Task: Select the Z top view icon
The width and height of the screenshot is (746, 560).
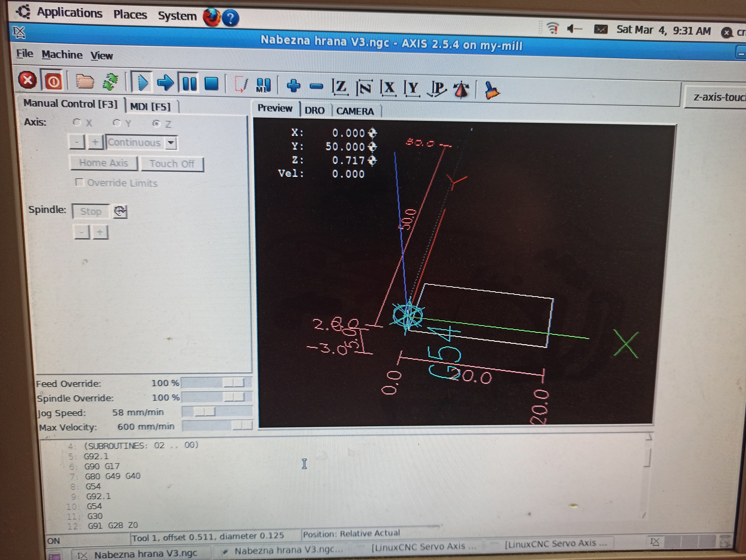Action: pos(339,87)
